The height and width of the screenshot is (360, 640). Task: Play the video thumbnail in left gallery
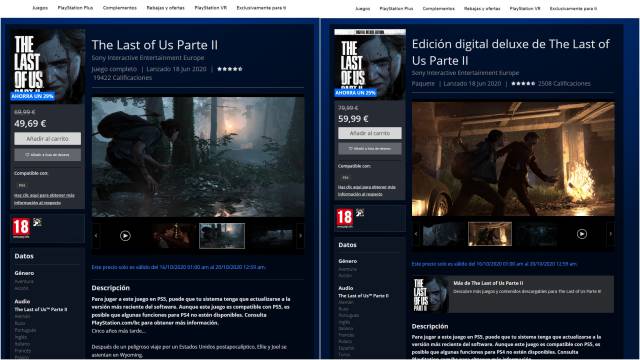125,236
